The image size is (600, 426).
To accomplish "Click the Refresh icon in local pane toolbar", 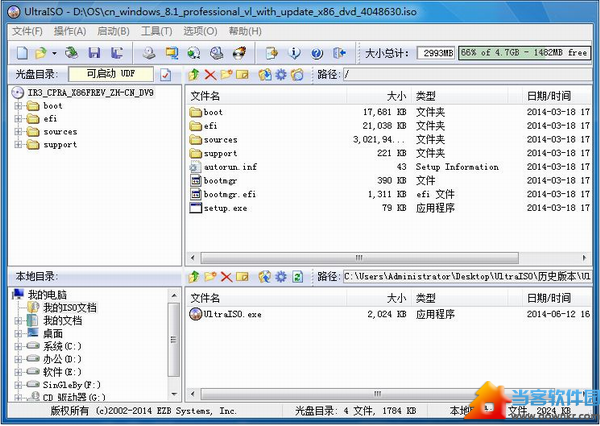I will tap(297, 276).
